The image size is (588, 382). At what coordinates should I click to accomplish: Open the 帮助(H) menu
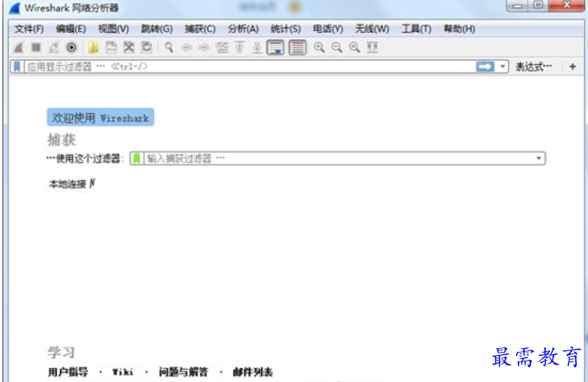point(459,28)
